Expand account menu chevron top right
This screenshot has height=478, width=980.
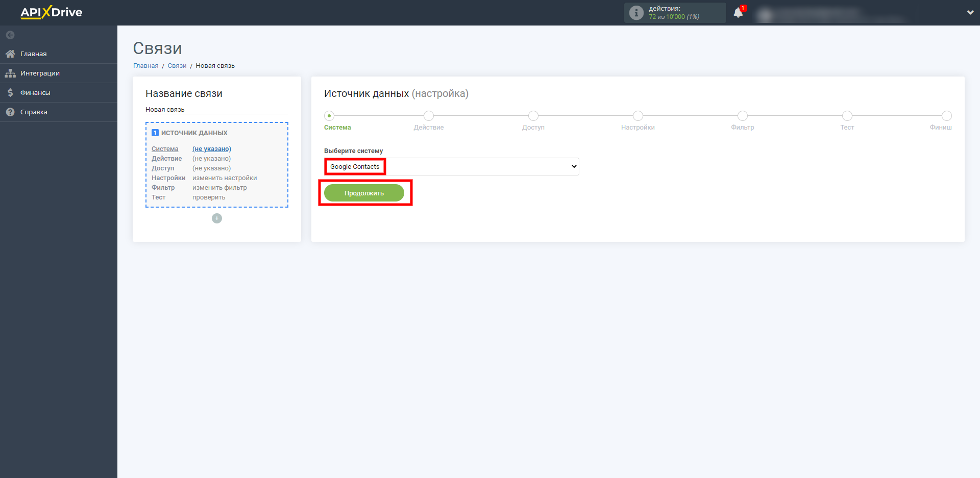(970, 13)
